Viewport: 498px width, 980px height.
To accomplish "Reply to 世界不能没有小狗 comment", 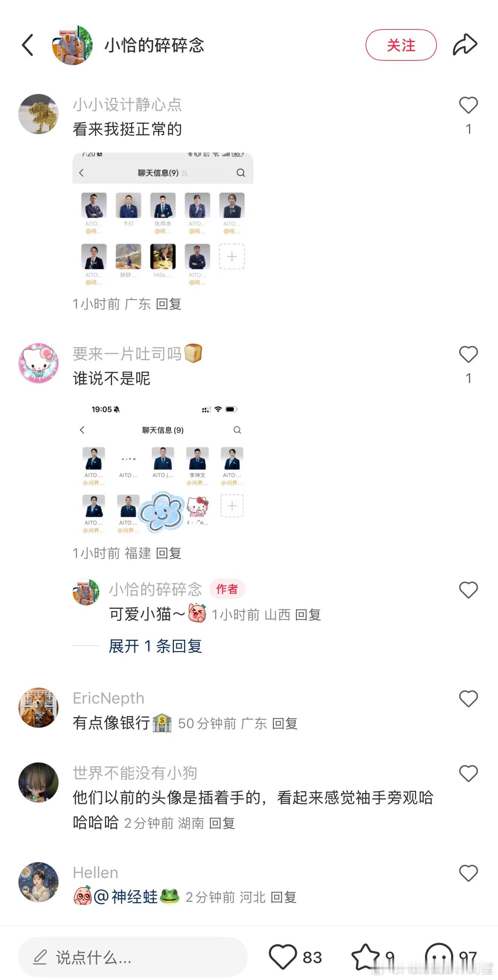I will click(222, 823).
